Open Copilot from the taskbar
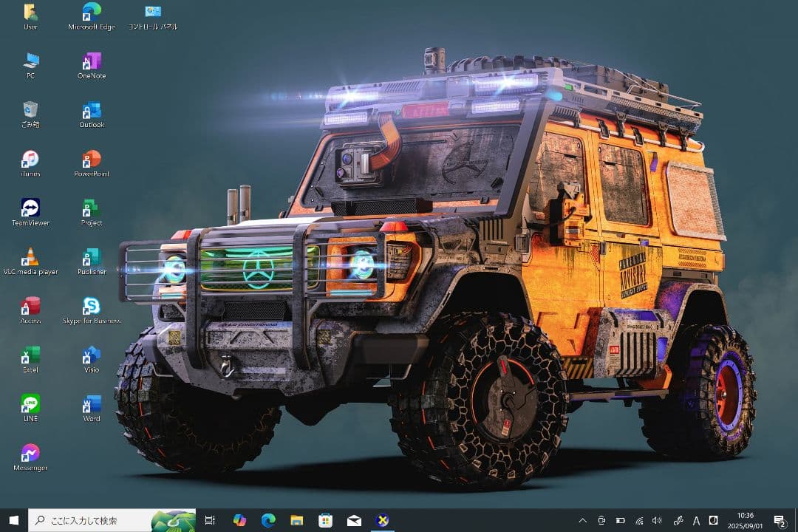Screen dimensions: 798x532 239,520
